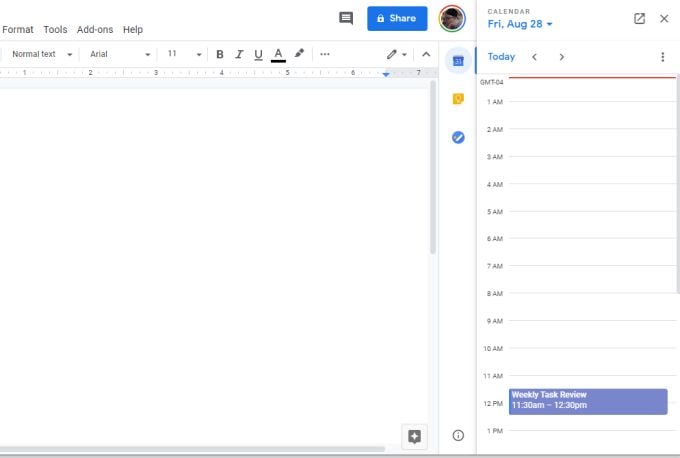This screenshot has height=458, width=680.
Task: Open the Google account avatar
Action: (452, 19)
